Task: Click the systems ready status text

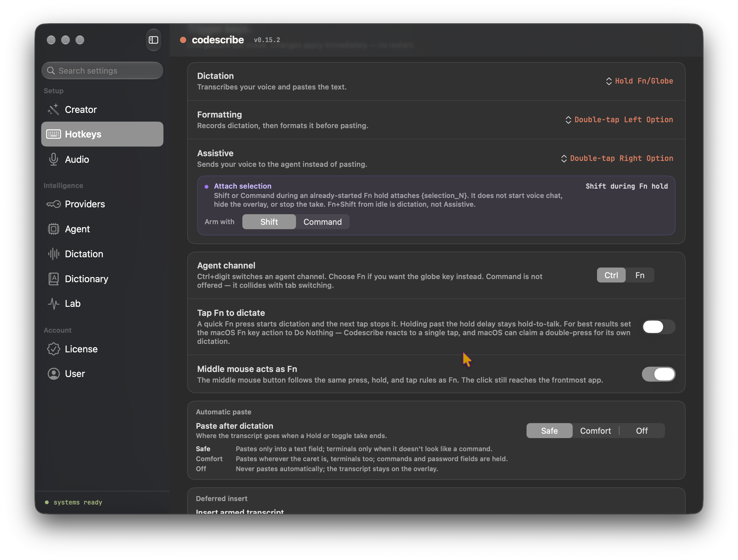Action: point(78,502)
